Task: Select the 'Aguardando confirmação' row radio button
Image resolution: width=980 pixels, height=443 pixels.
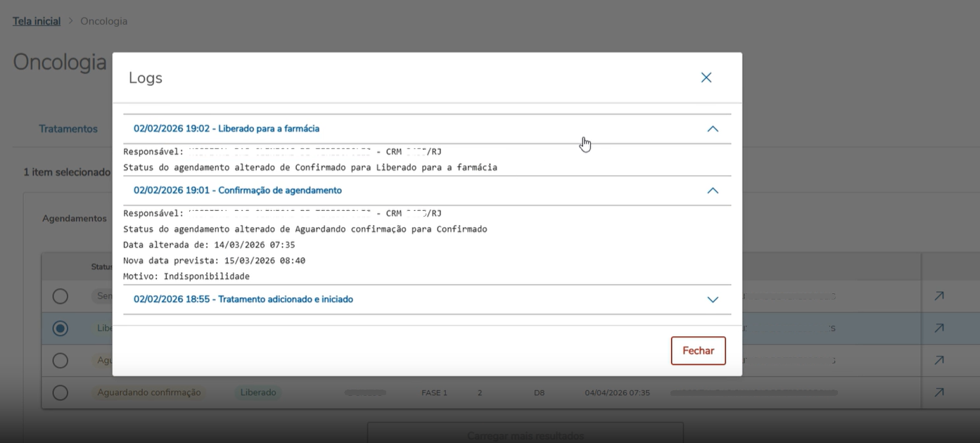Action: tap(61, 392)
